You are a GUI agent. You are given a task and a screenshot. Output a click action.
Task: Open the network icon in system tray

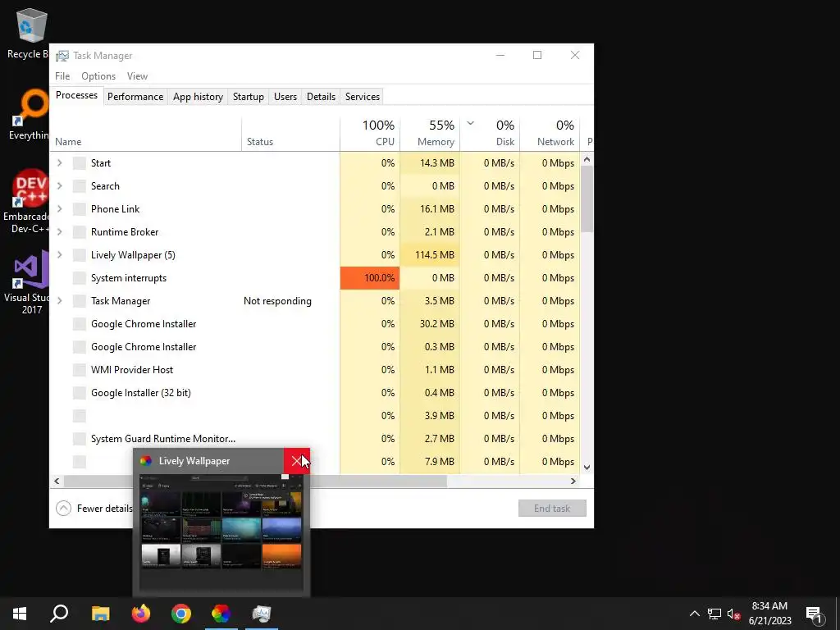coord(714,614)
